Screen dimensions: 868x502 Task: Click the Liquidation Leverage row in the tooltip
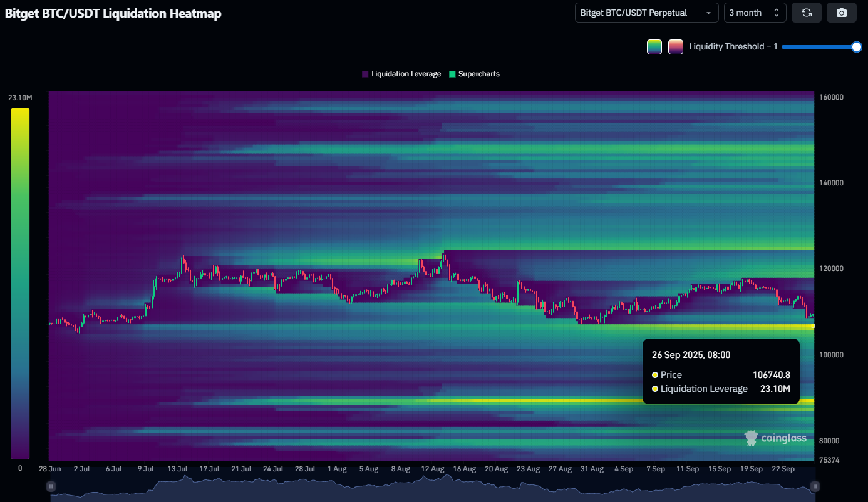click(720, 389)
